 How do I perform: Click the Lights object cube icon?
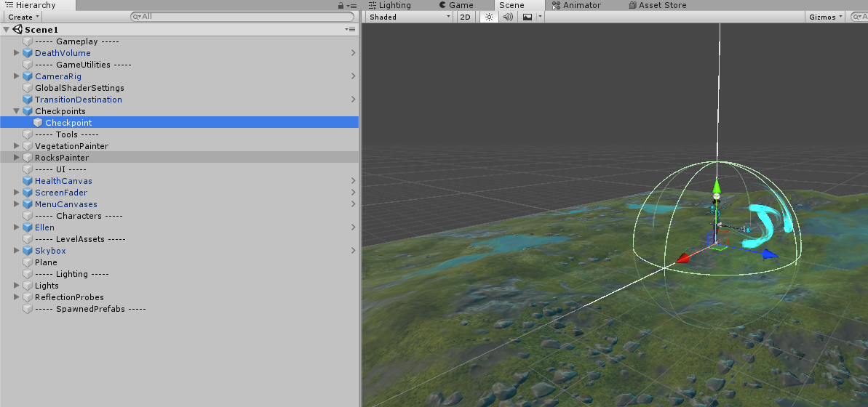[x=28, y=286]
